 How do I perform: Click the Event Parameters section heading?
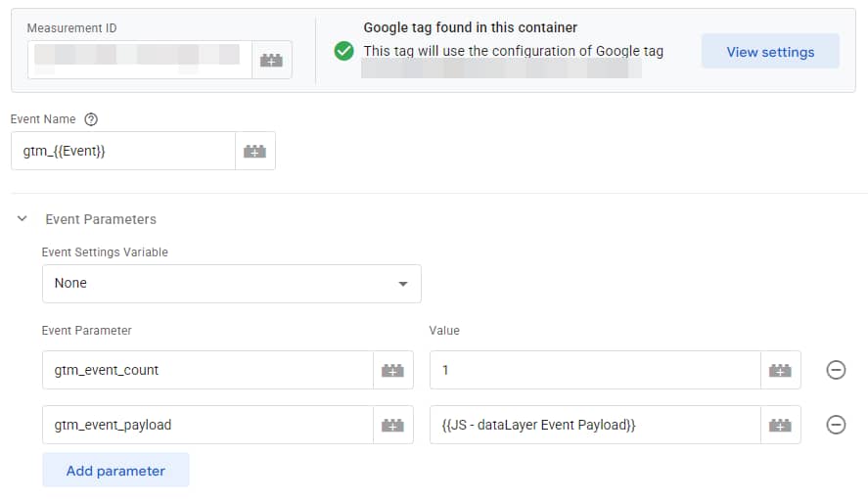click(101, 219)
